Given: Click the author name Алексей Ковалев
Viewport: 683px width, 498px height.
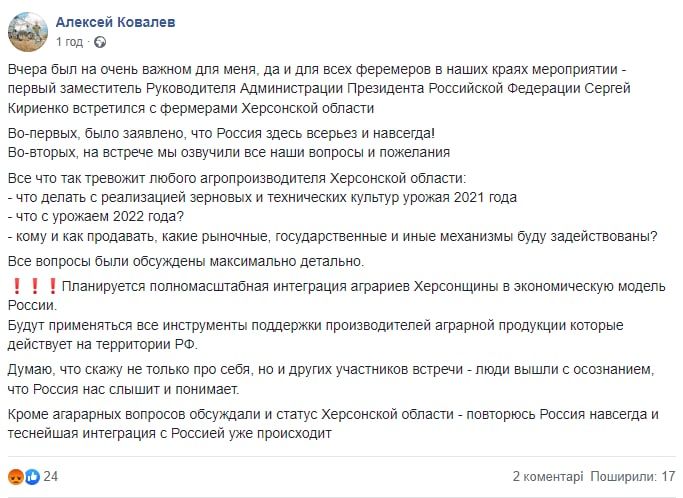Looking at the screenshot, I should pos(117,23).
